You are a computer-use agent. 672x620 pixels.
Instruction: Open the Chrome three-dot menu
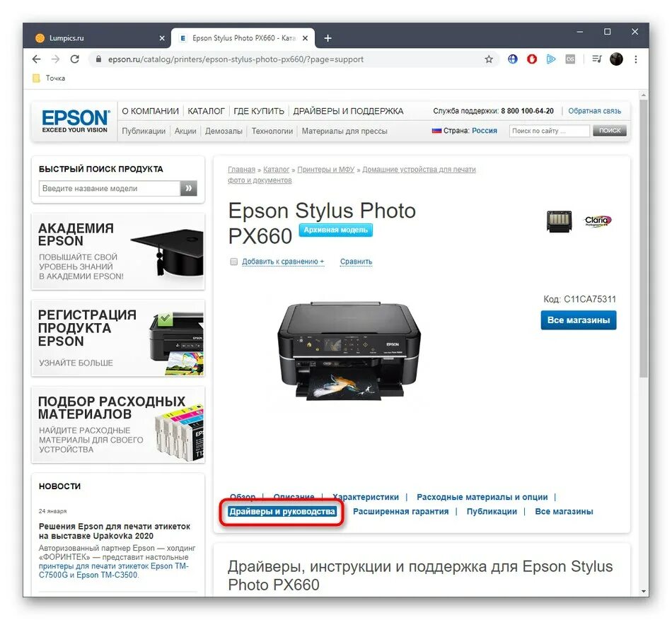click(x=636, y=59)
